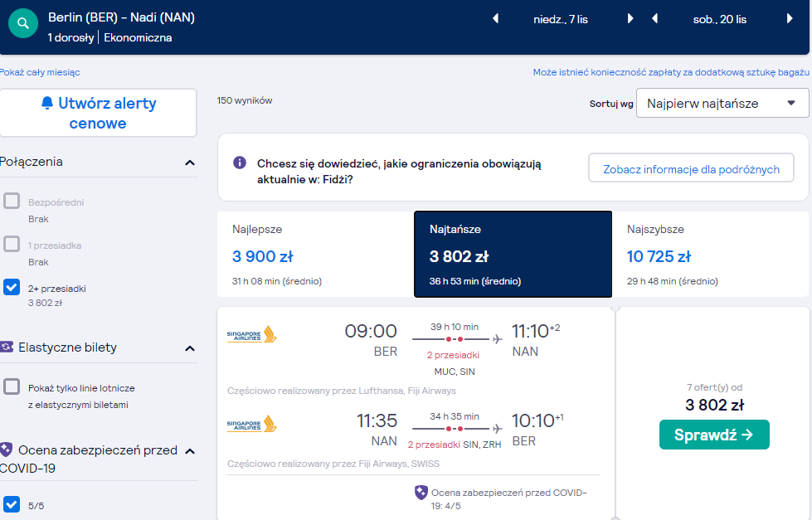Screen dimensions: 812x520
Task: Enable the flexible tickets airlines checkbox
Action: (12, 386)
